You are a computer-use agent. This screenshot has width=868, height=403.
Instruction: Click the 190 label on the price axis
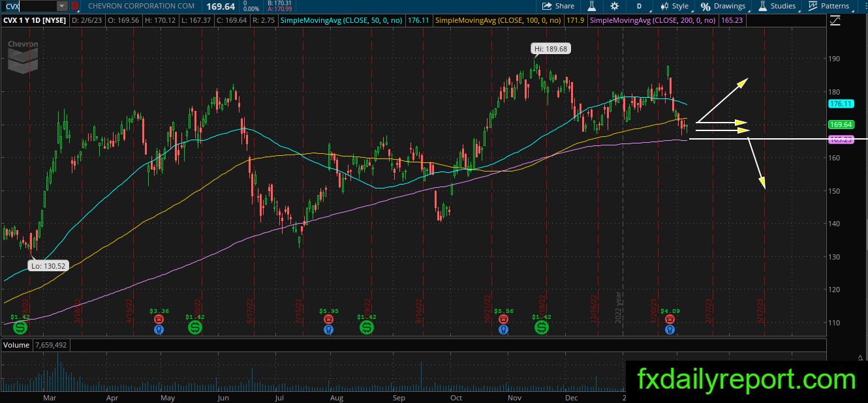(835, 59)
